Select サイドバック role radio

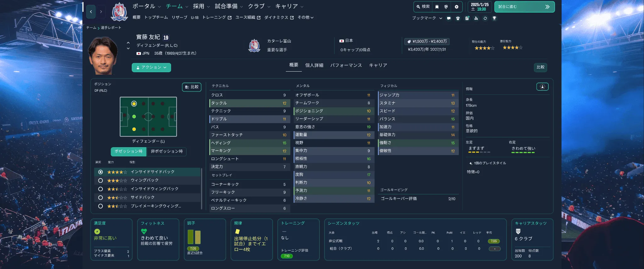[x=101, y=198]
